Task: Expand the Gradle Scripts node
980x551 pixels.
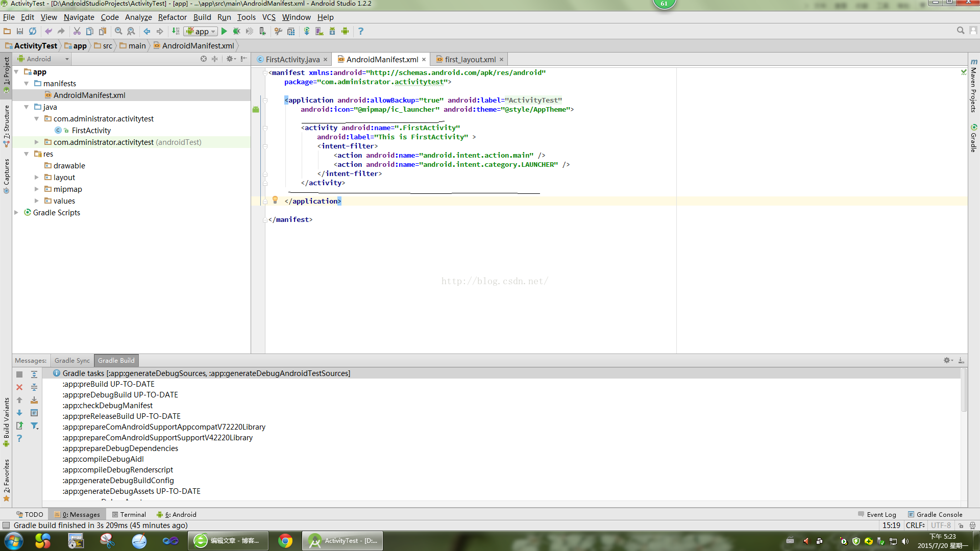Action: [16, 212]
